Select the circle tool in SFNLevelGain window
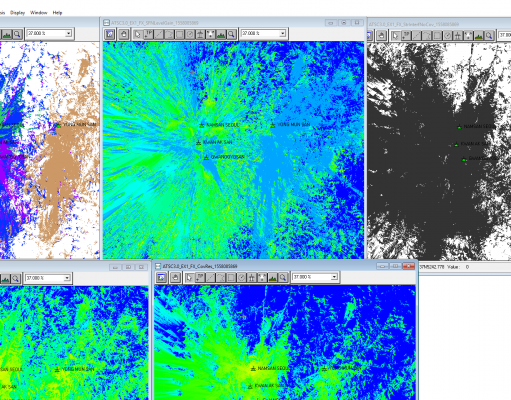511x400 pixels. [190, 34]
